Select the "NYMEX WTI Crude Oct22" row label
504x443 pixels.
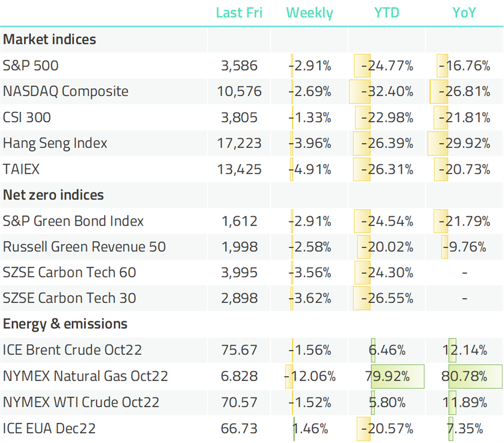click(x=81, y=402)
